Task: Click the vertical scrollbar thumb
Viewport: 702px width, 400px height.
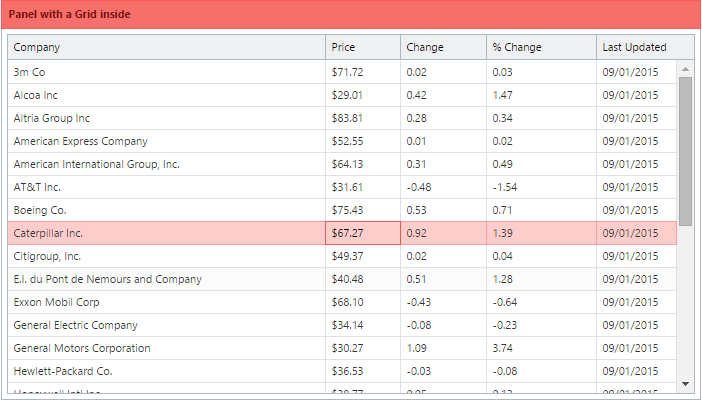Action: pos(685,151)
